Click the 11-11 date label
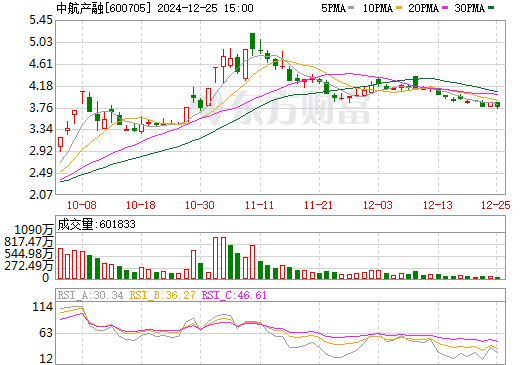 click(x=259, y=205)
